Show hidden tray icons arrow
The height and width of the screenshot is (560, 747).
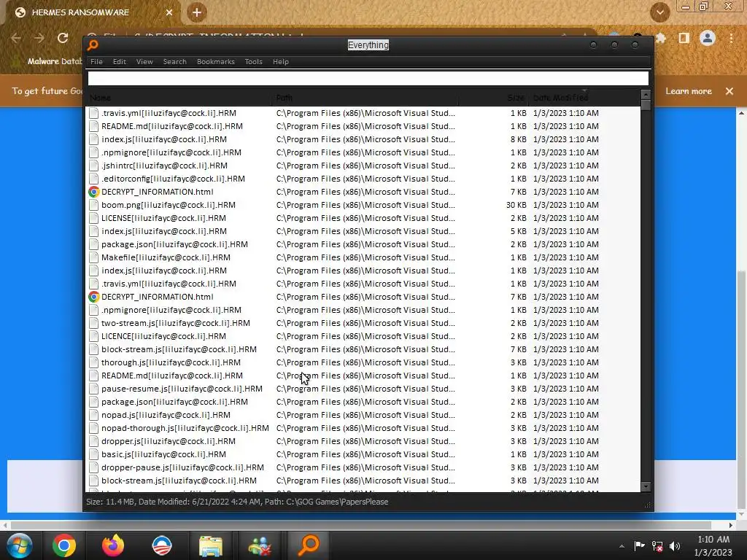(622, 547)
